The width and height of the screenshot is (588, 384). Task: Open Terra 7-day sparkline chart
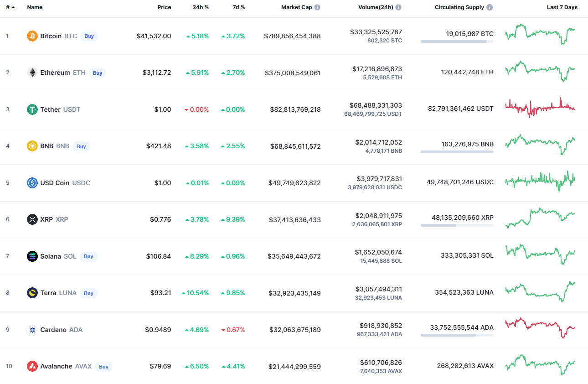click(540, 291)
